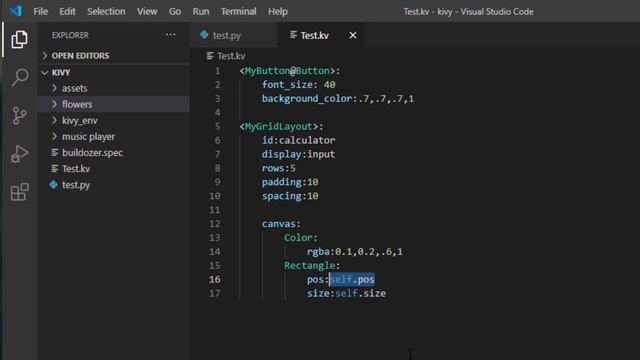
Task: Click the padding:10 line
Action: click(x=290, y=182)
